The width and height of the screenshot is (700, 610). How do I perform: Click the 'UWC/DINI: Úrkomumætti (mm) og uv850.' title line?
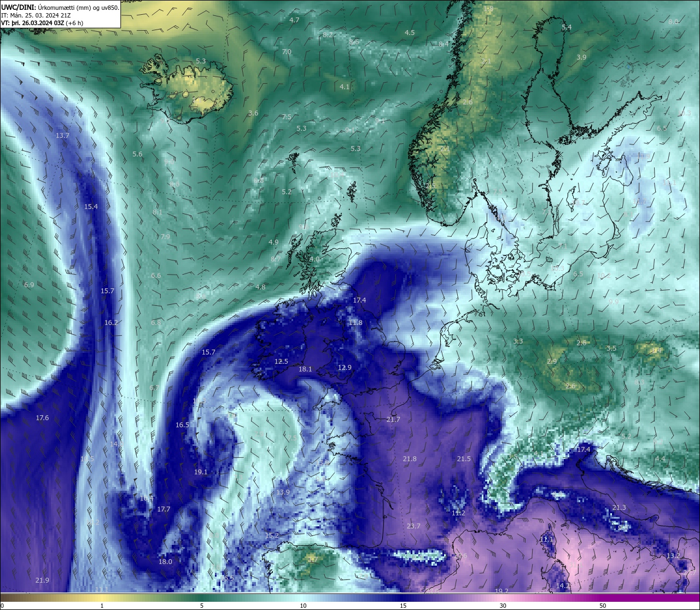tap(59, 8)
